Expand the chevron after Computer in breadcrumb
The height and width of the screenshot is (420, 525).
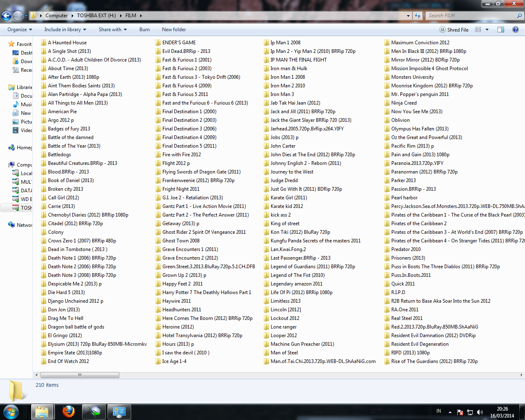(73, 16)
